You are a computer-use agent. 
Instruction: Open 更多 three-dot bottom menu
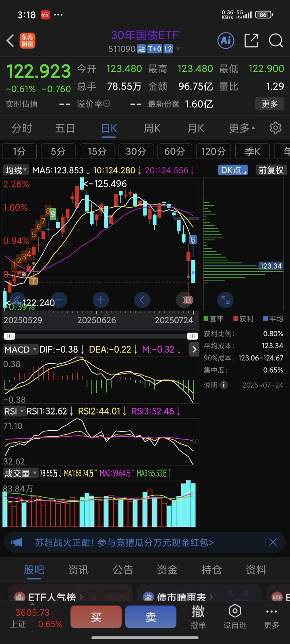tap(271, 617)
